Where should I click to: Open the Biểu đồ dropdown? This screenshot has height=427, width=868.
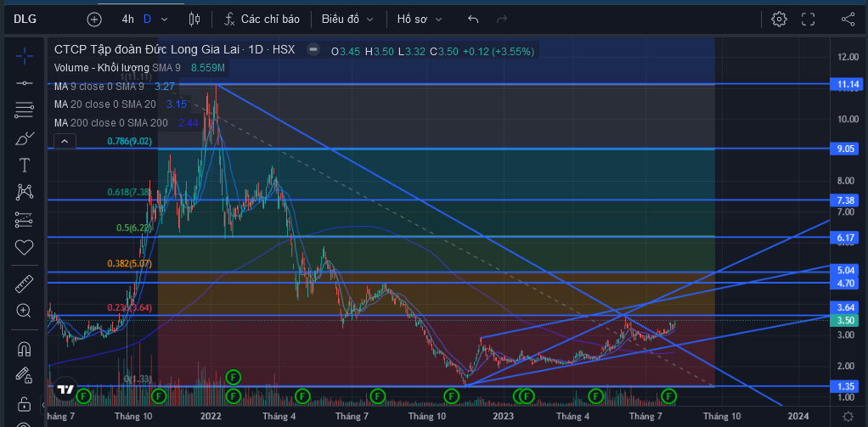tap(347, 20)
